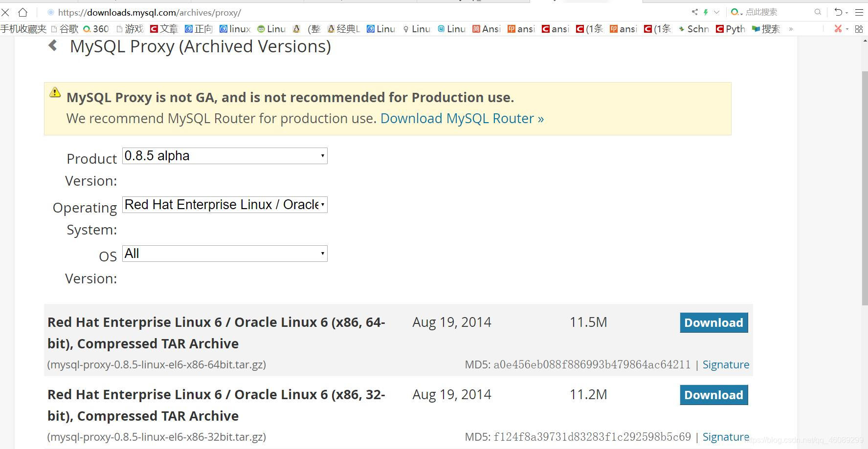Image resolution: width=868 pixels, height=449 pixels.
Task: Open the capitalized Ansi bookmark
Action: click(x=486, y=29)
